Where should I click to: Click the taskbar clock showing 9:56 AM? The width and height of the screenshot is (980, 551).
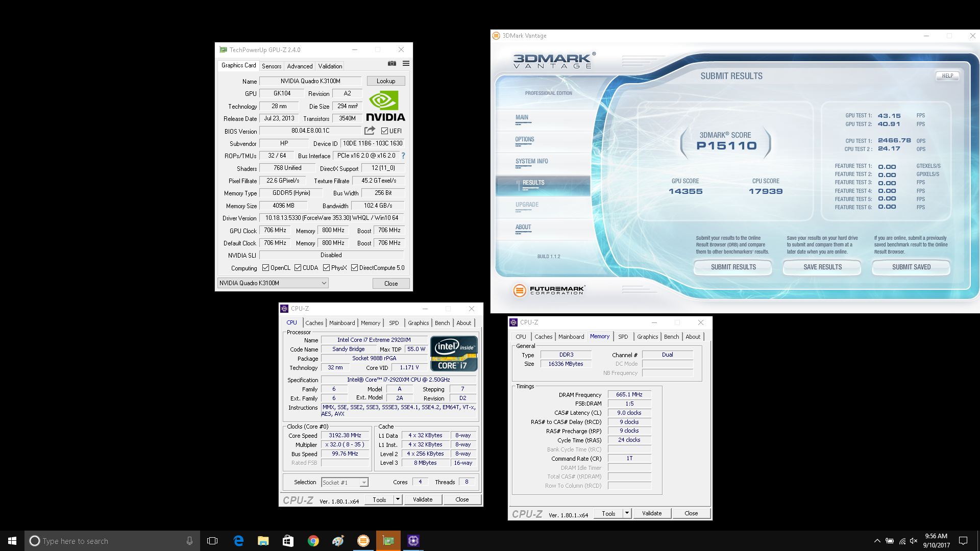[936, 541]
